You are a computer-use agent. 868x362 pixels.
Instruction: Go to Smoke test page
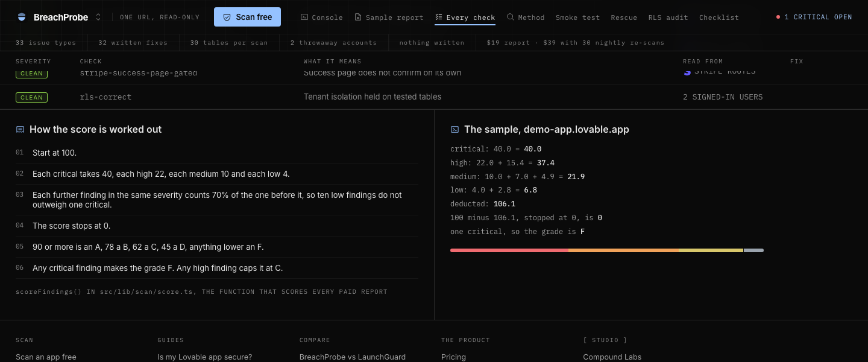pyautogui.click(x=577, y=17)
